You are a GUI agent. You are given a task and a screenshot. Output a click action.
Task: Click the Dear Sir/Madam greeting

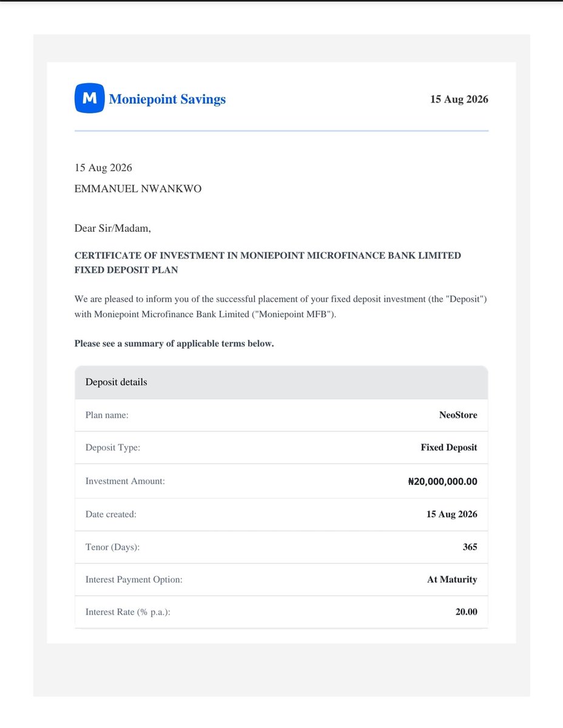click(112, 229)
